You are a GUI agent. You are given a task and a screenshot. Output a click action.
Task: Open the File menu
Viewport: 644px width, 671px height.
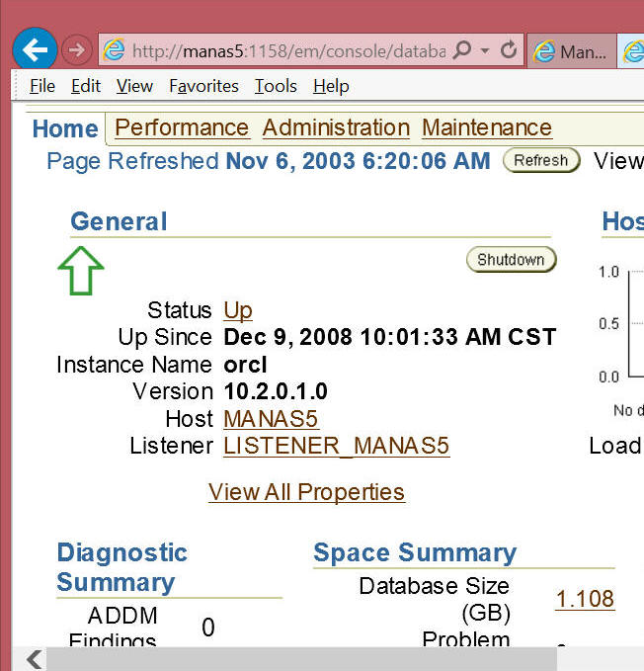click(x=42, y=86)
